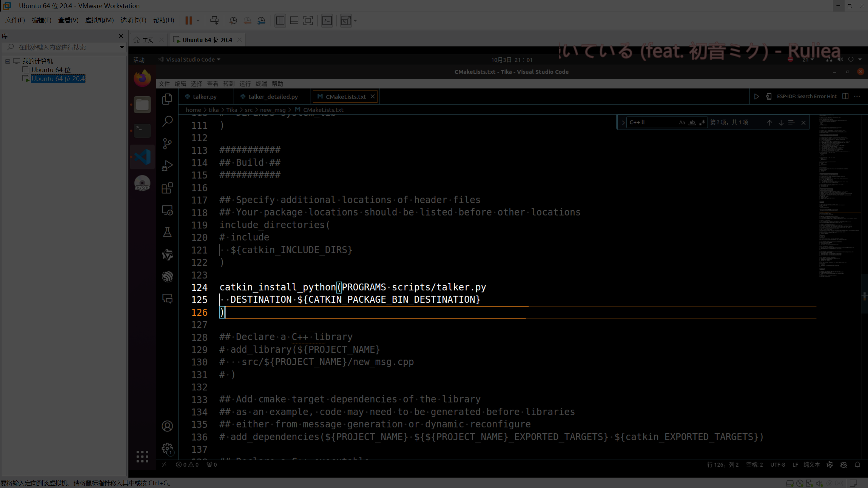Toggle Match Whole Word in find
The image size is (868, 488).
coord(692,123)
